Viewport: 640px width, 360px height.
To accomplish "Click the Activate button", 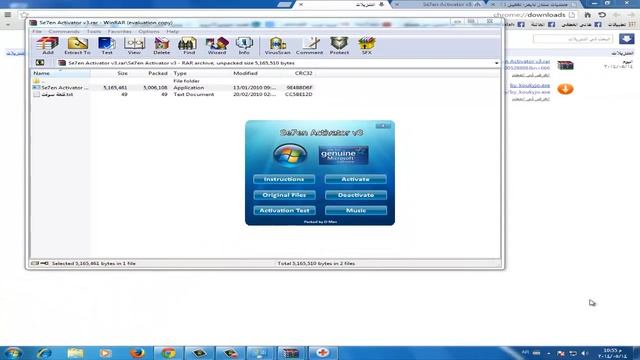I will (x=356, y=179).
